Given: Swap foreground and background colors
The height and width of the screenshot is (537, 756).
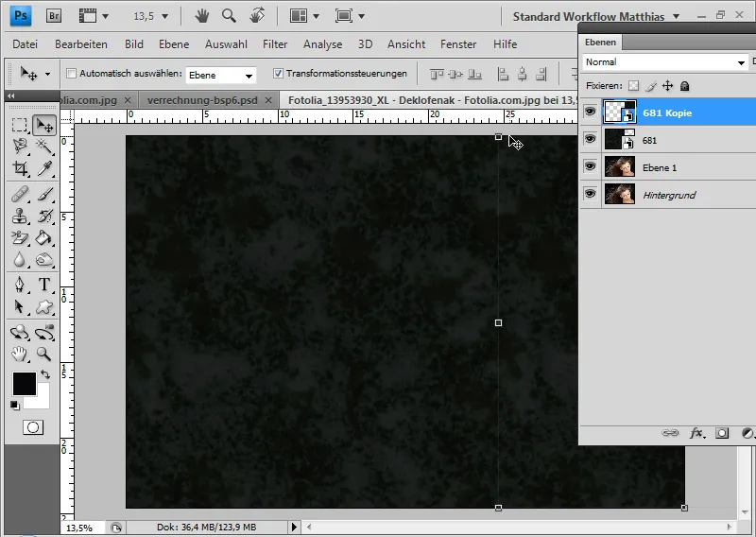Looking at the screenshot, I should [x=45, y=374].
